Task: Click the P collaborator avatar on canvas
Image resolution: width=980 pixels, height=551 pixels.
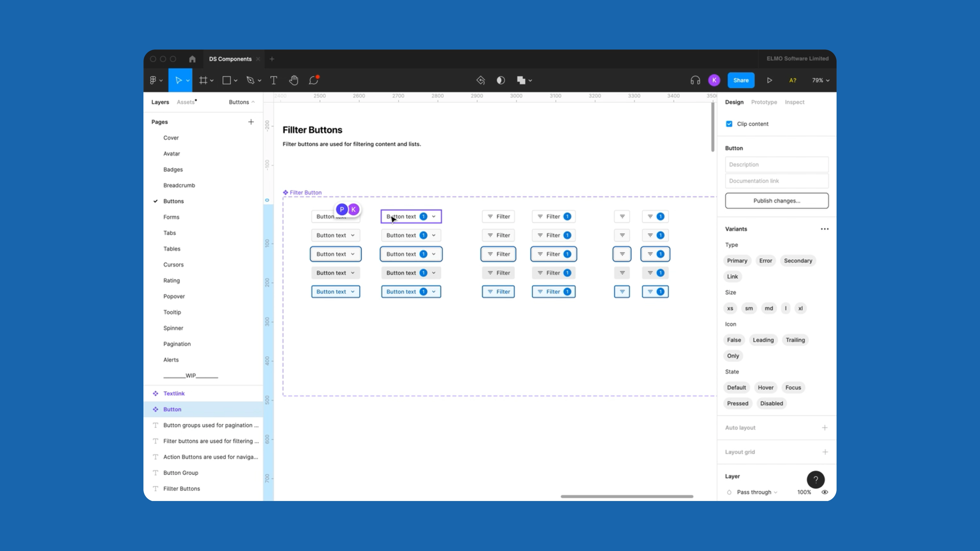Action: [342, 209]
